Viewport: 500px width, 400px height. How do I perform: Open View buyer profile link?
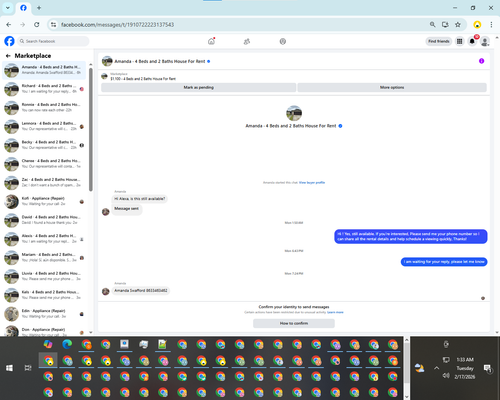(312, 183)
